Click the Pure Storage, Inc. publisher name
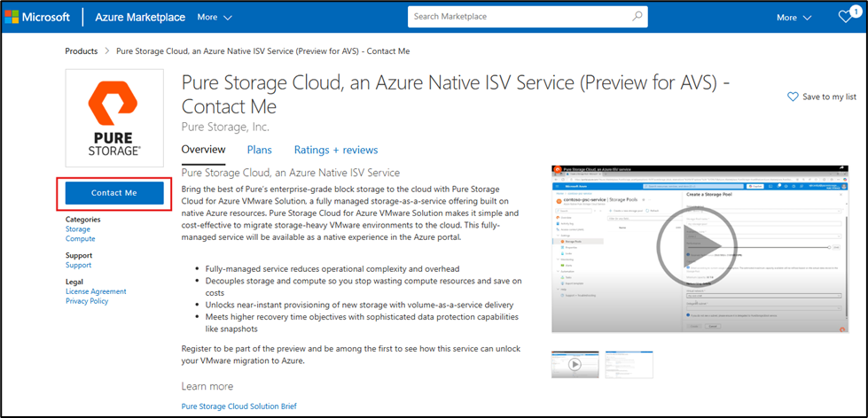The width and height of the screenshot is (868, 418). click(x=225, y=127)
